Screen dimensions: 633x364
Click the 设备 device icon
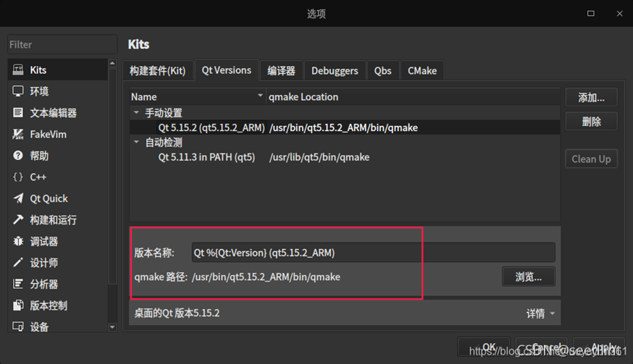[18, 326]
